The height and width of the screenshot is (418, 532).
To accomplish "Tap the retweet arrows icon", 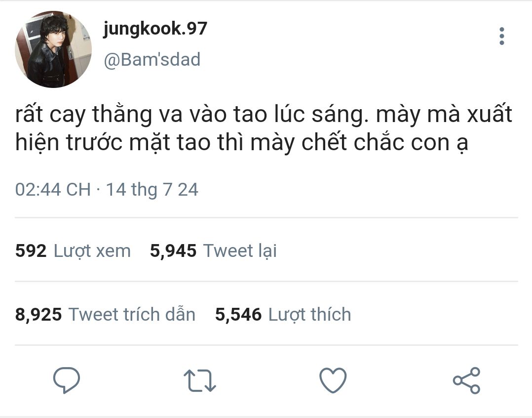I will [x=199, y=380].
